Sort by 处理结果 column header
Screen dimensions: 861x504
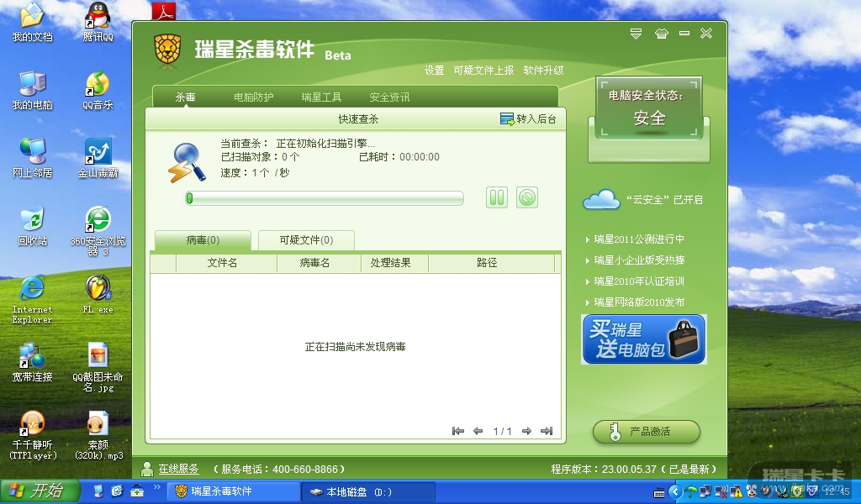[395, 263]
